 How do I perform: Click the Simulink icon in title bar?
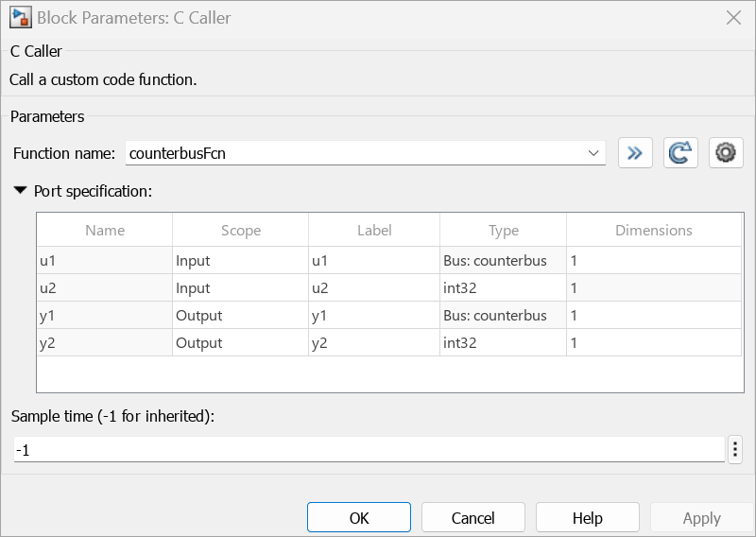(x=17, y=17)
